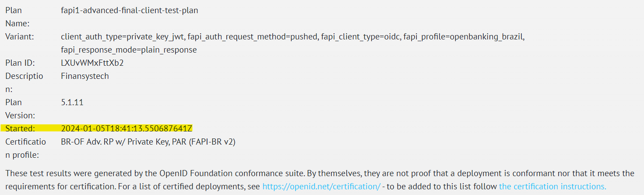Click the Certification profile label

click(x=24, y=148)
